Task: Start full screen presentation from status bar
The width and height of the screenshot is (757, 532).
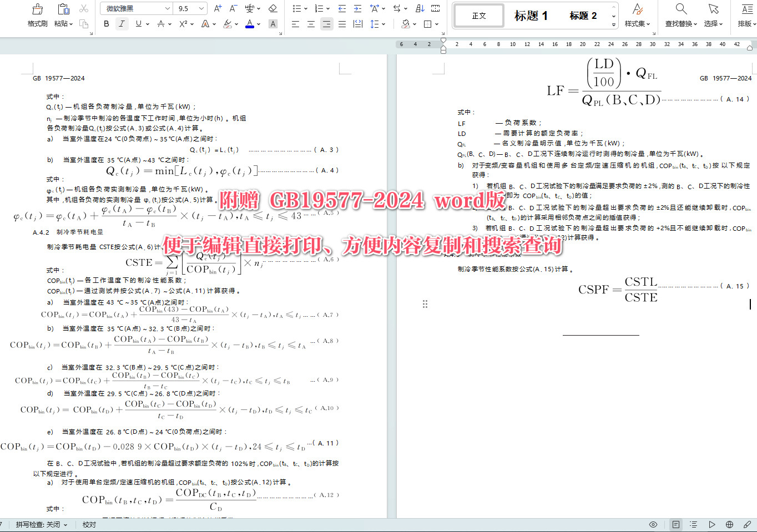Action: point(712,524)
